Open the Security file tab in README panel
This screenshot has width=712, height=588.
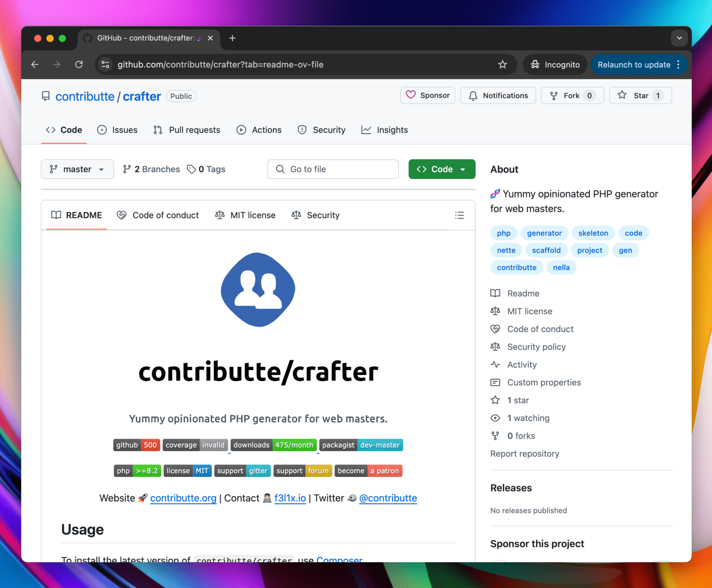[x=315, y=215]
